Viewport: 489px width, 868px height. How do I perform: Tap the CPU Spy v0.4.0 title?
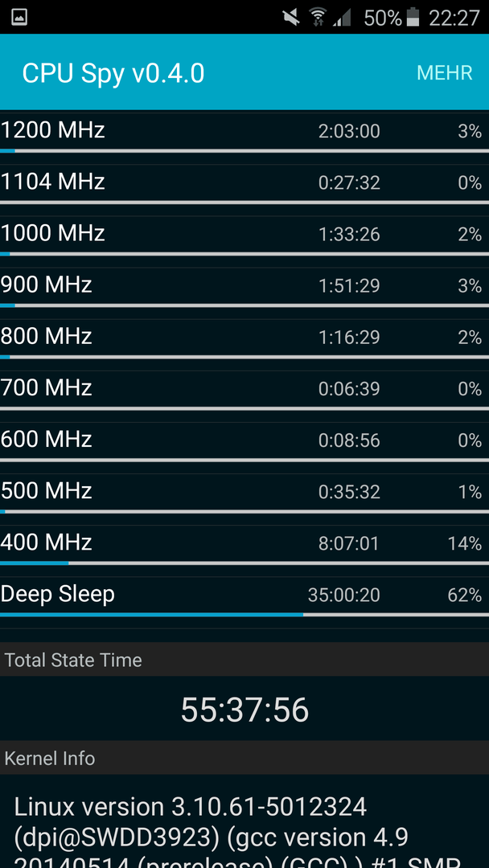point(113,72)
